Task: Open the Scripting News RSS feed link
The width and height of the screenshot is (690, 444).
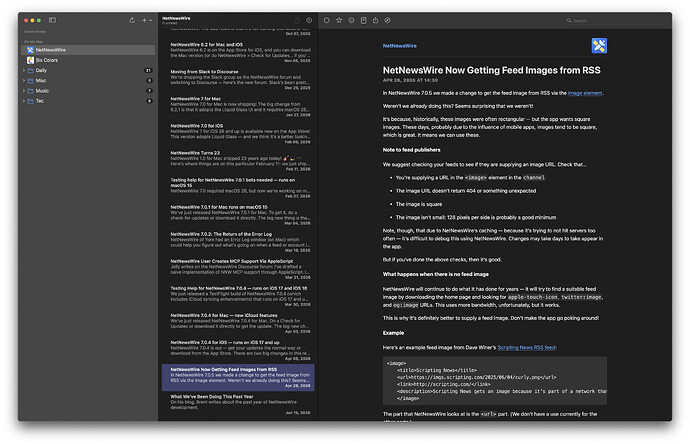Action: tap(526, 348)
